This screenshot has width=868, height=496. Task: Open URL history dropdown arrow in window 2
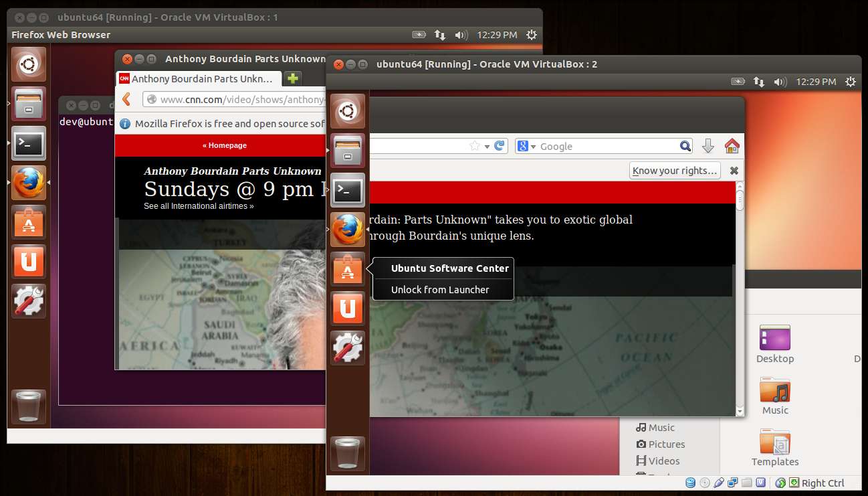[487, 147]
